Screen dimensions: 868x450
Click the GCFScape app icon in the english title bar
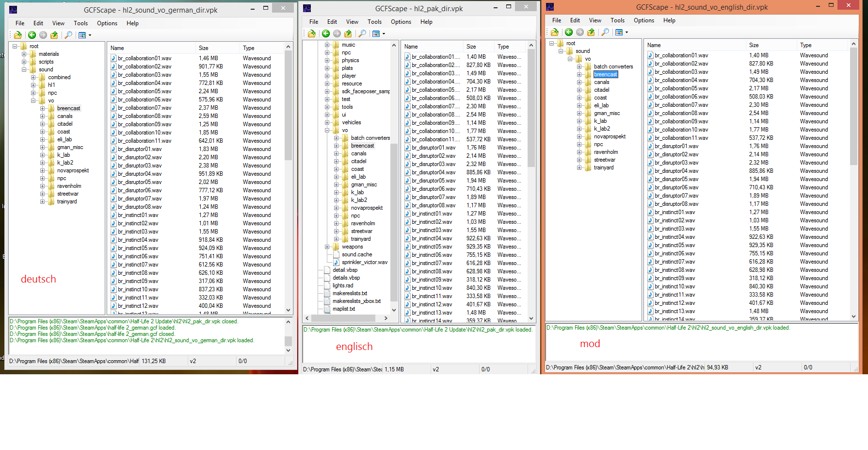pyautogui.click(x=550, y=6)
